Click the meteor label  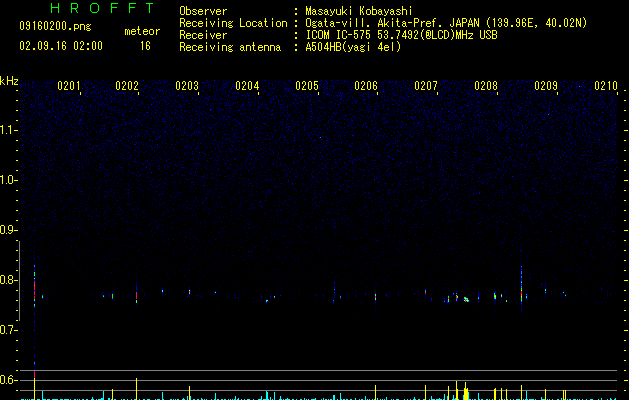pyautogui.click(x=142, y=31)
